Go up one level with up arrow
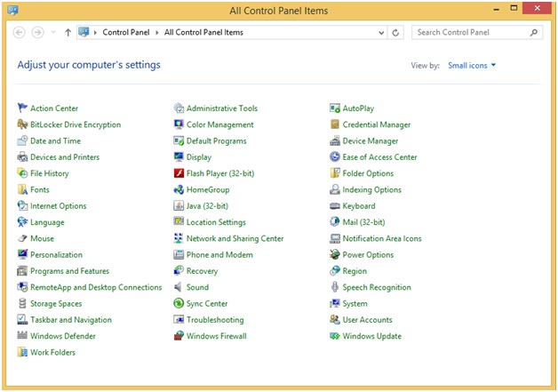 [x=68, y=33]
